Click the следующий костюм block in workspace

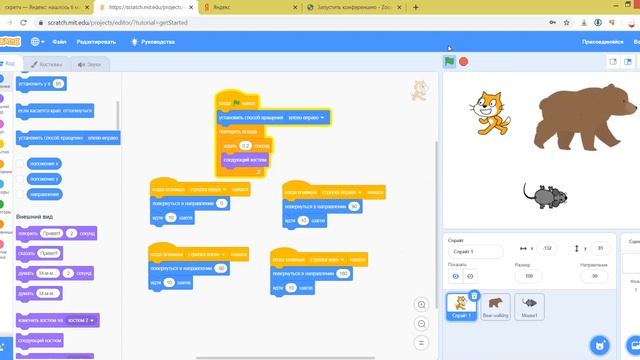pyautogui.click(x=245, y=160)
